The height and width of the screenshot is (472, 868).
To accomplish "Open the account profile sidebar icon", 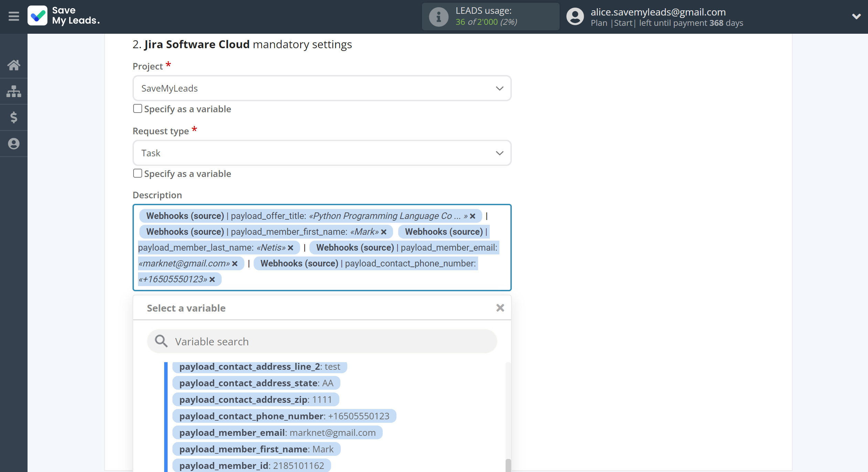I will [x=14, y=144].
